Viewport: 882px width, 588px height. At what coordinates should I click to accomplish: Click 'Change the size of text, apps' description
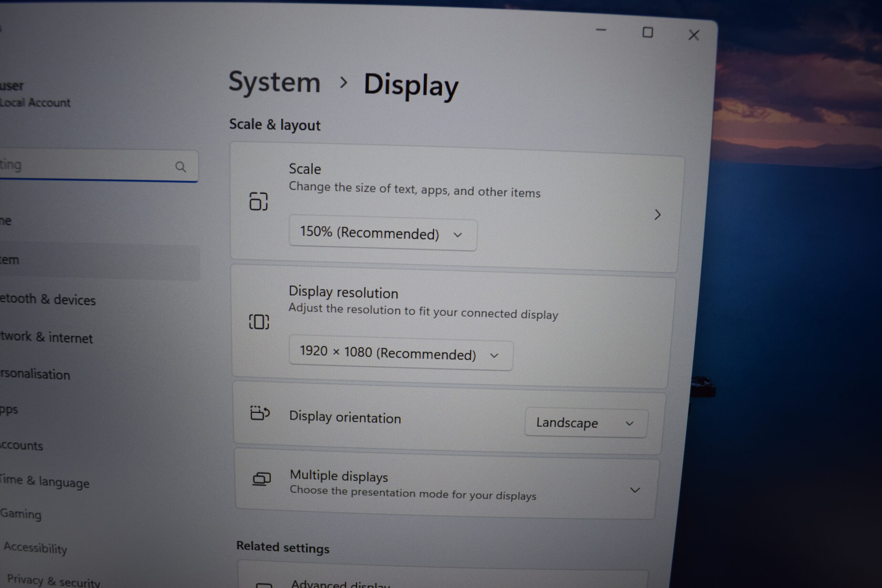pos(414,189)
